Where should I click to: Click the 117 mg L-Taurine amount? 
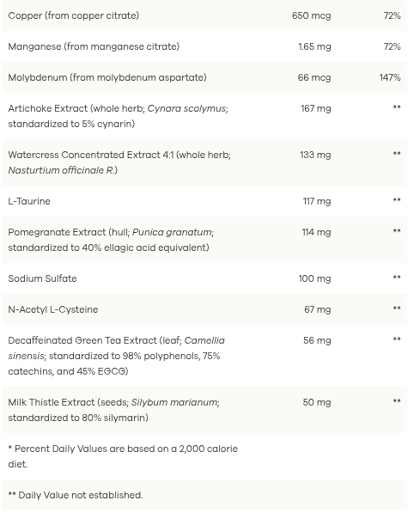coord(317,201)
